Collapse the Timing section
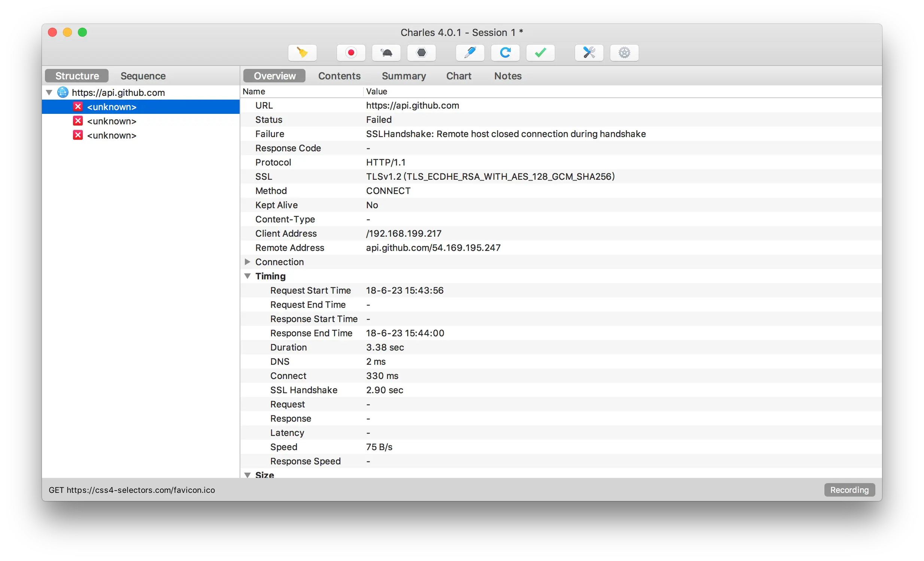Screen dimensions: 924x561 pos(247,276)
